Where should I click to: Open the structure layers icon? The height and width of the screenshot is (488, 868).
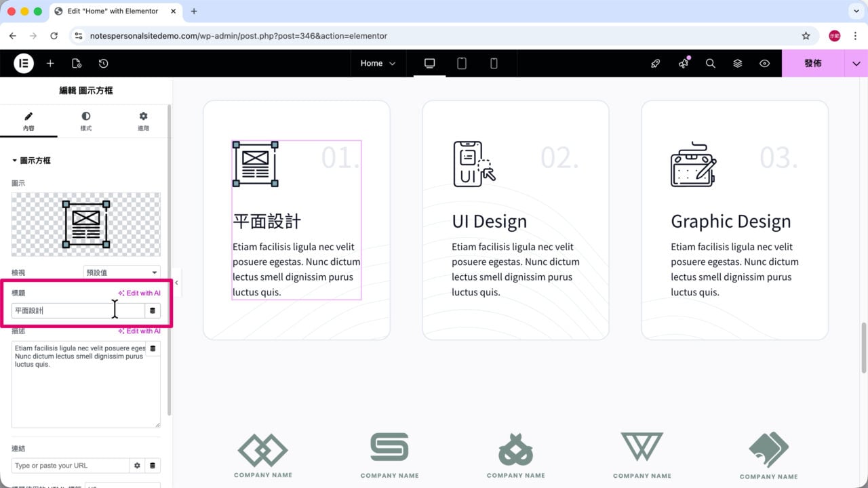[x=738, y=63]
